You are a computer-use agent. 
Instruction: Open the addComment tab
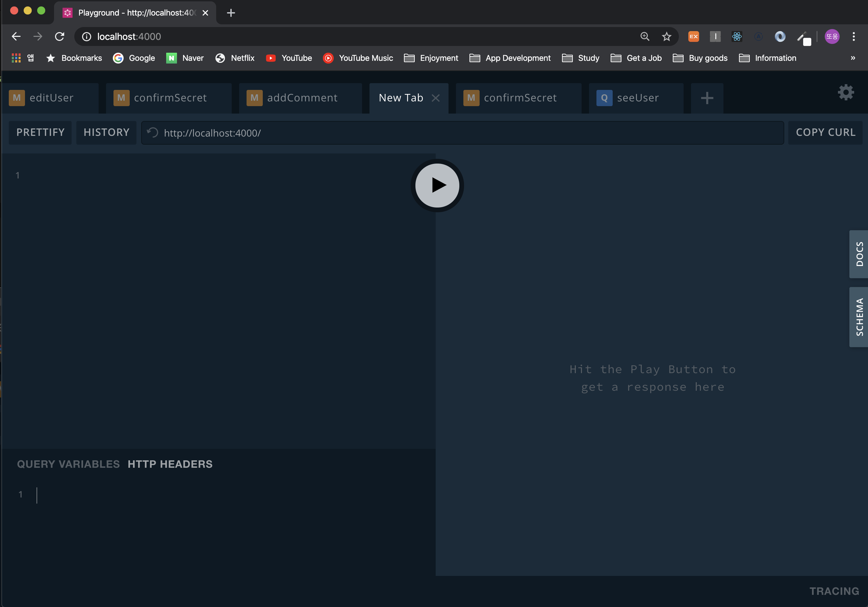[x=301, y=98]
